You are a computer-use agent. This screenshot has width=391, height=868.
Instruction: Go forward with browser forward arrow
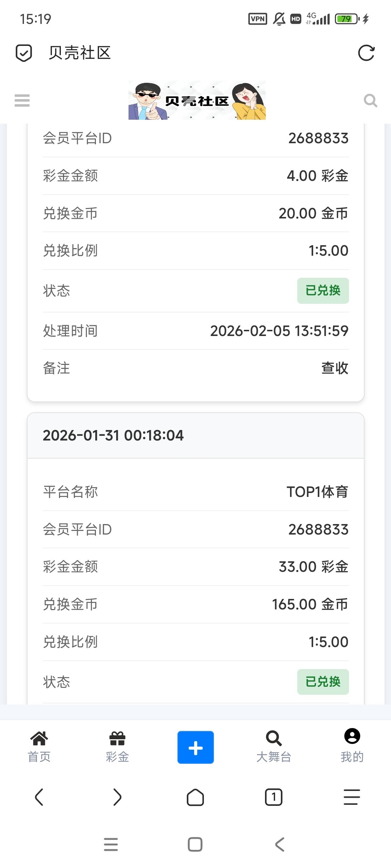(x=117, y=797)
